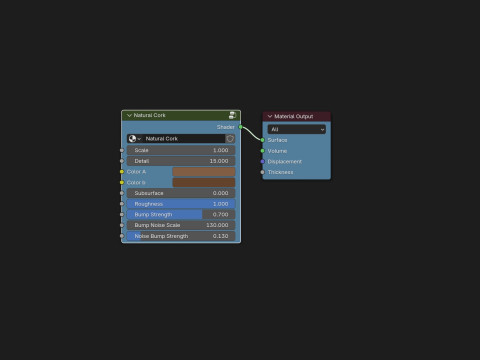Click the Bump Noise Scale field
480x360 pixels.
coord(181,225)
